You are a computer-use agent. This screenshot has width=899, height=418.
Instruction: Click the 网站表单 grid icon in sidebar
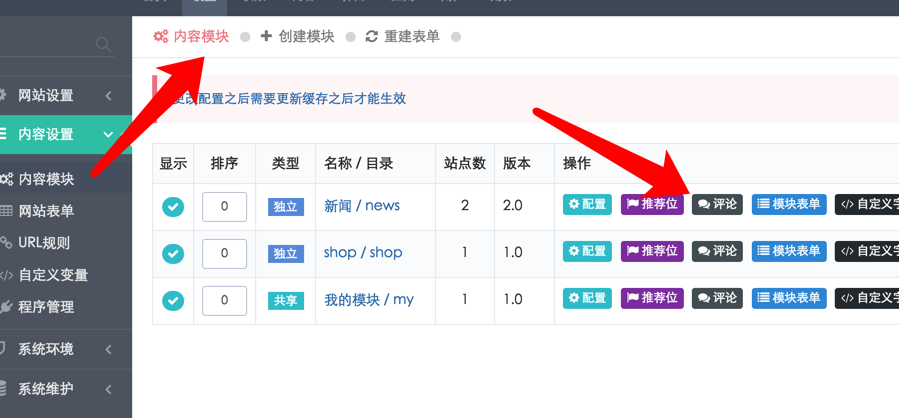(x=6, y=211)
